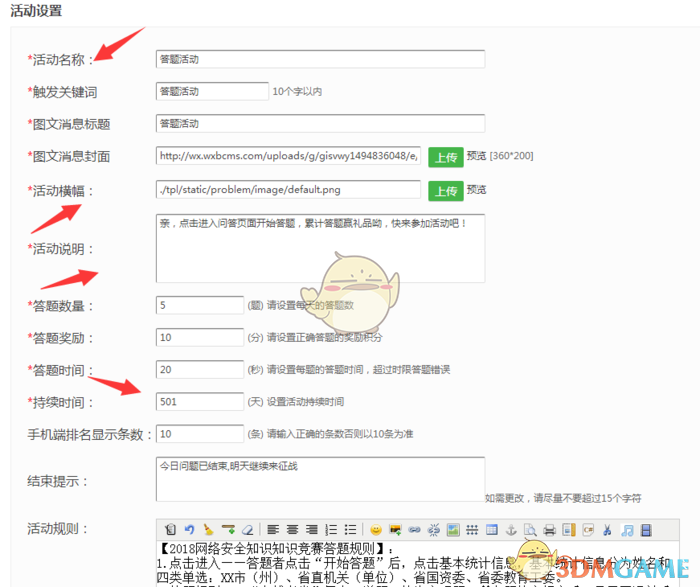Click the eraser icon in the editor toolbar

tap(248, 530)
